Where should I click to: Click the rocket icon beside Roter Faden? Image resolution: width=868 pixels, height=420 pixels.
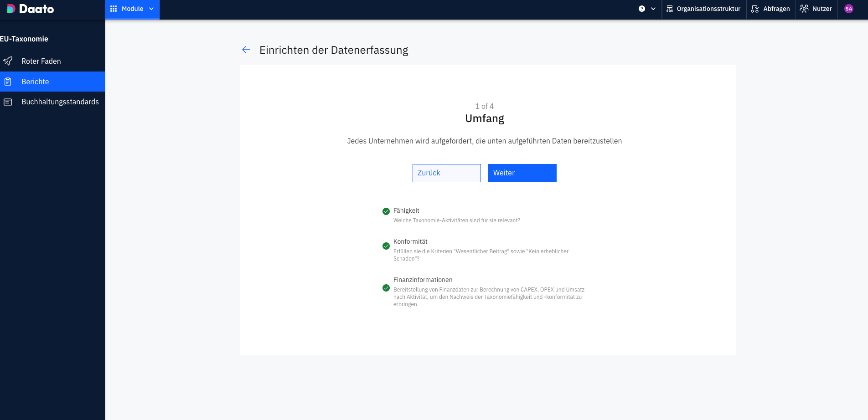coord(8,61)
